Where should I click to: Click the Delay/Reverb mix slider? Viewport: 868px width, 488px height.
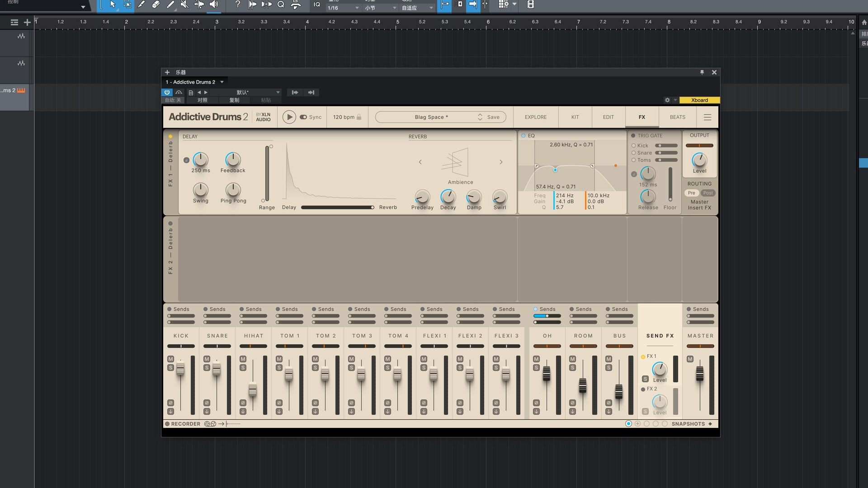click(338, 207)
